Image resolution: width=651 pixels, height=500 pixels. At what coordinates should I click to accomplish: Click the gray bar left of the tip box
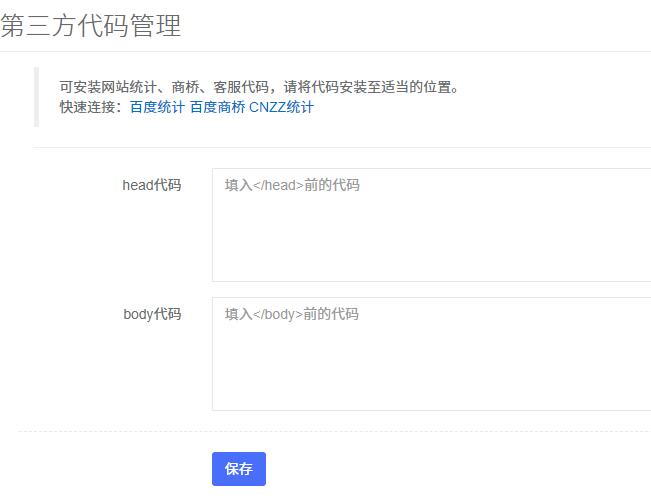(36, 97)
